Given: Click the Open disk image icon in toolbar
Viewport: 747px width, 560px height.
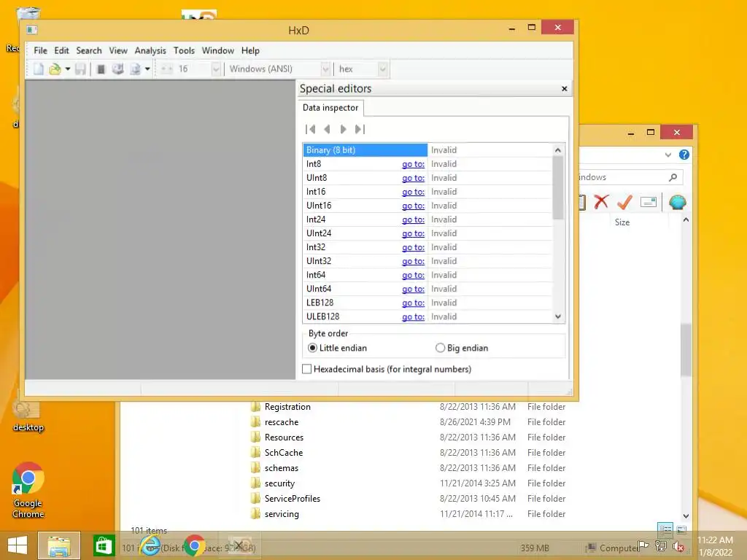Looking at the screenshot, I should [x=135, y=69].
